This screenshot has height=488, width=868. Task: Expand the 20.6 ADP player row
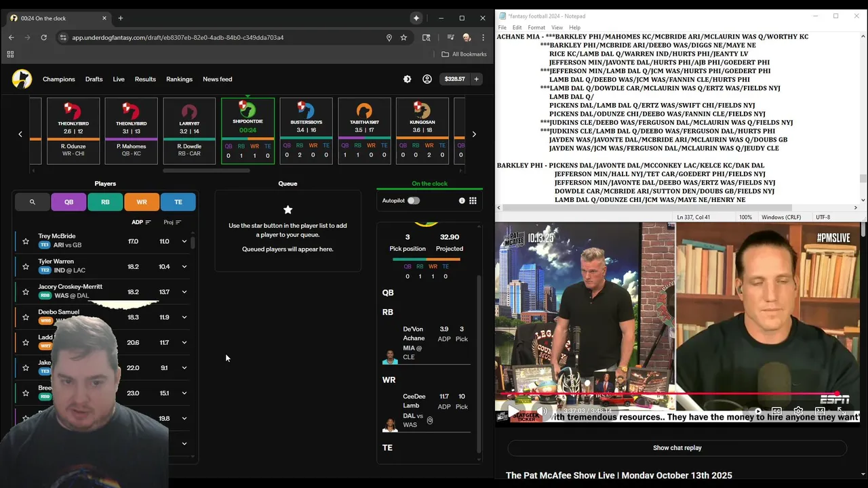tap(184, 342)
